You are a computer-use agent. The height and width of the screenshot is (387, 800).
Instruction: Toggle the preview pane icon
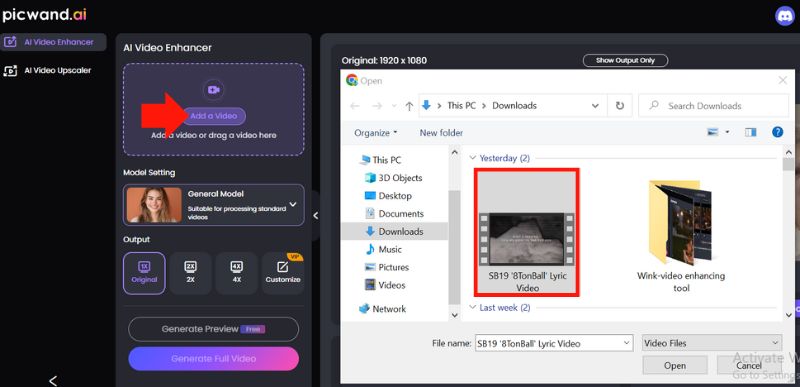click(x=751, y=133)
